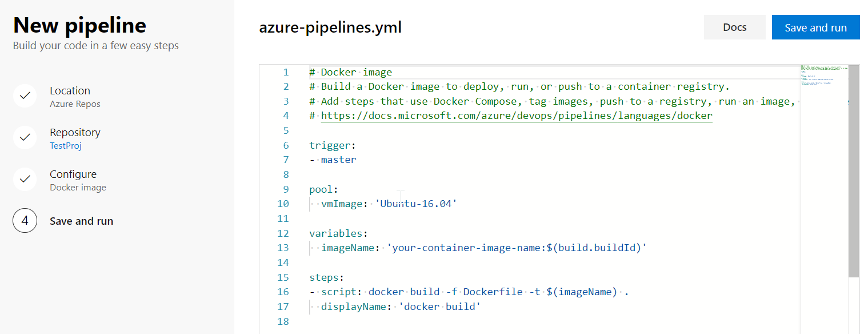Click the Configure step checkmark icon

pos(25,180)
